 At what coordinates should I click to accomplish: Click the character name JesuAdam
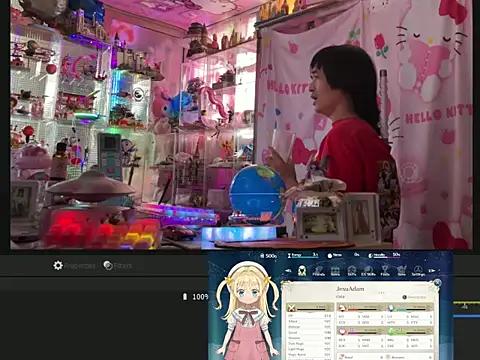(350, 289)
